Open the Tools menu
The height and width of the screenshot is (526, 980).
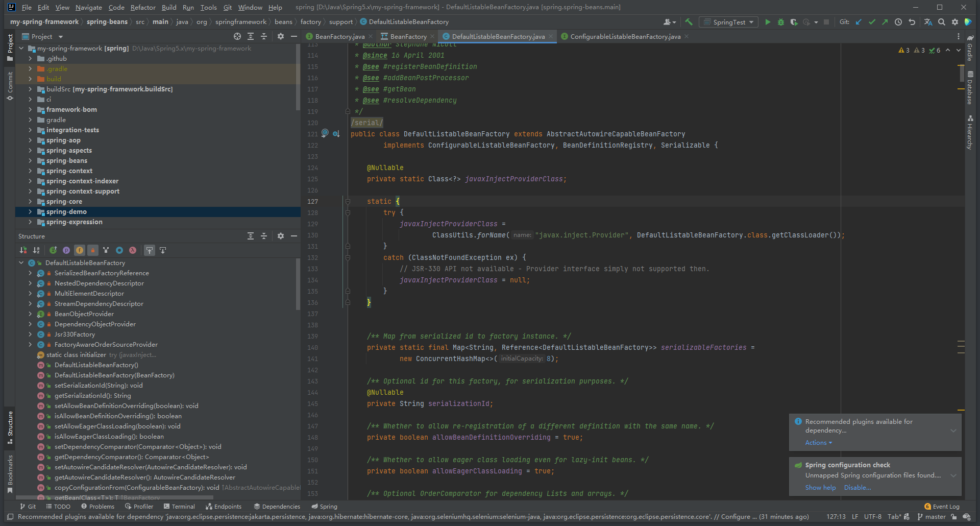tap(208, 7)
